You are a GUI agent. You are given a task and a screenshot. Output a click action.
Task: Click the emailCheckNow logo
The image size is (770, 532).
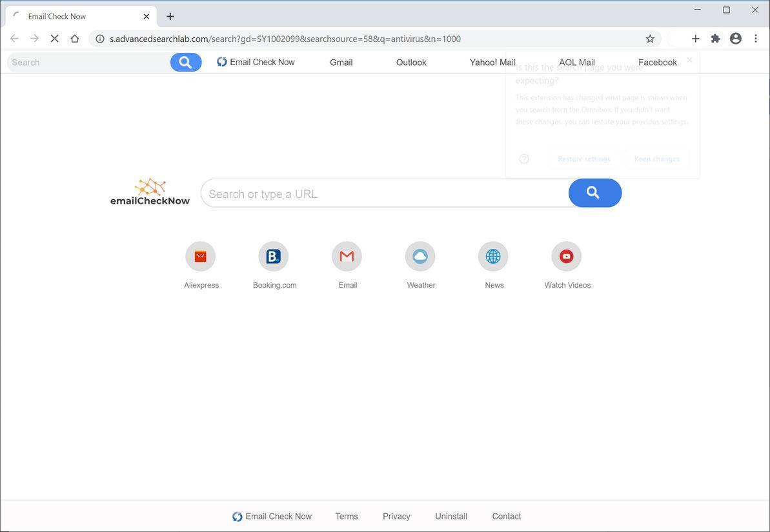150,192
